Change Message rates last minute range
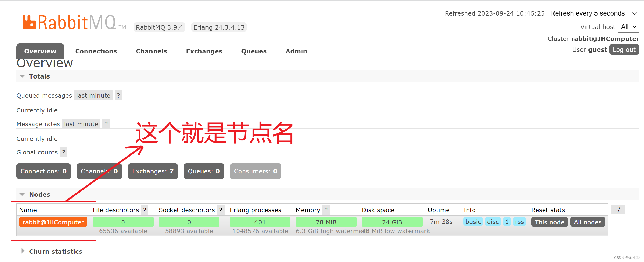 click(x=81, y=124)
